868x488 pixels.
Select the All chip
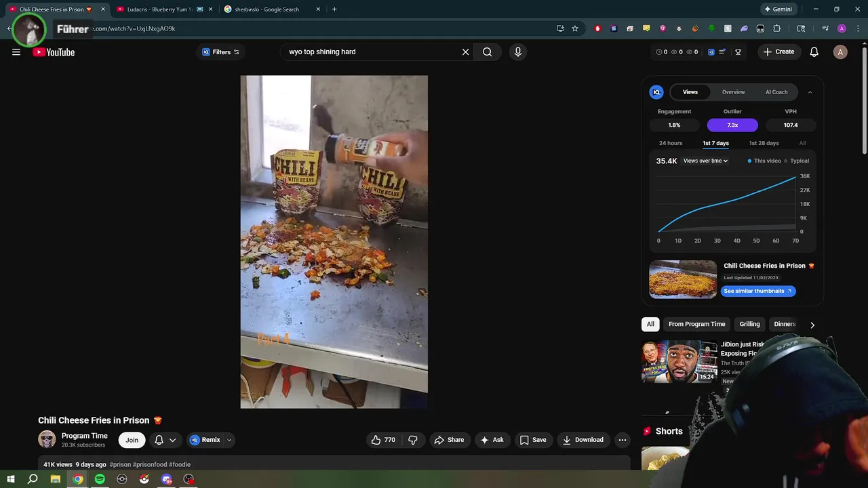(650, 324)
